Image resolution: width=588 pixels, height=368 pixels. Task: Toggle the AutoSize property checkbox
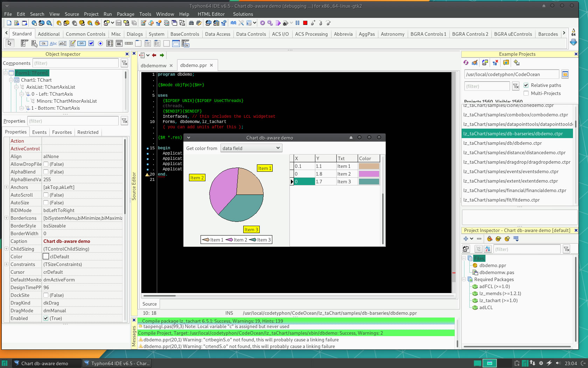[46, 203]
